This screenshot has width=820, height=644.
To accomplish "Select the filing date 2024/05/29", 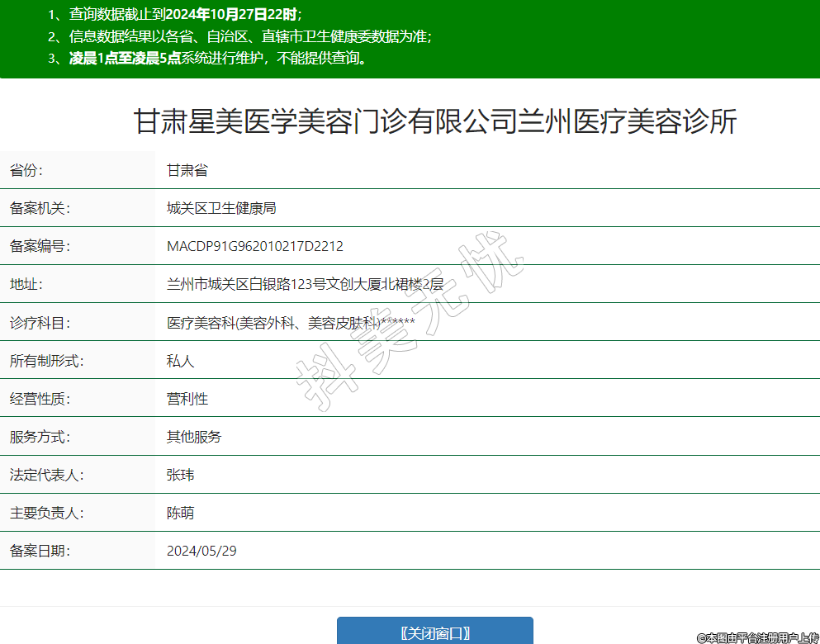I will 201,551.
